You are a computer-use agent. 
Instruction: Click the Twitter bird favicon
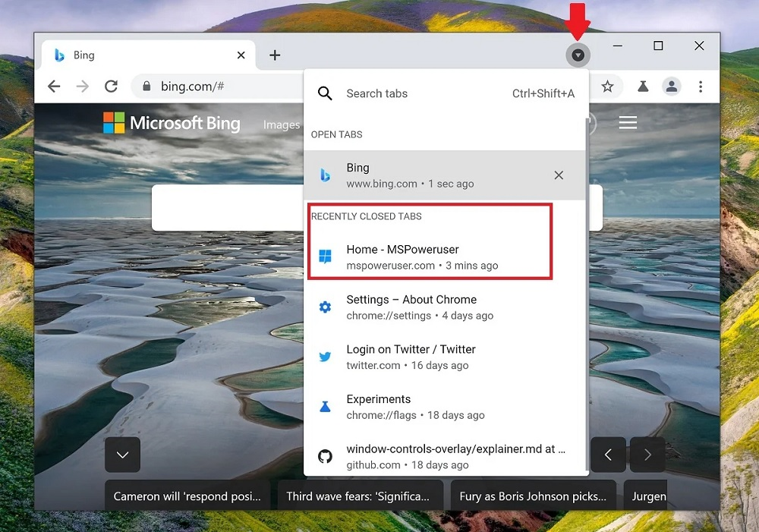click(x=326, y=357)
